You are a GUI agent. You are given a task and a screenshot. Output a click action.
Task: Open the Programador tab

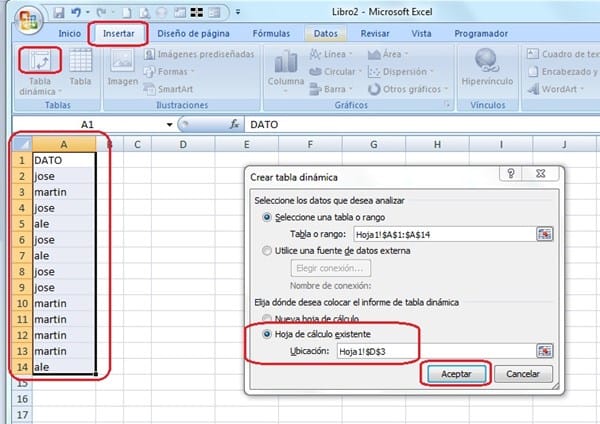481,34
